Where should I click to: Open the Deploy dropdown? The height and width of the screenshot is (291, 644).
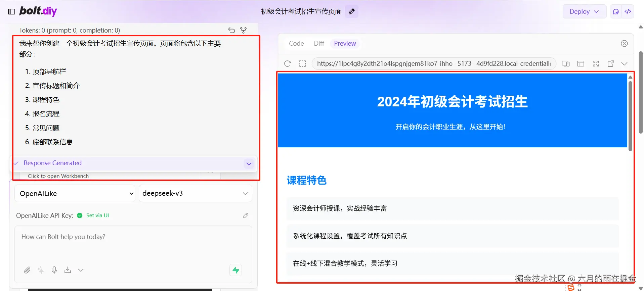(x=584, y=11)
